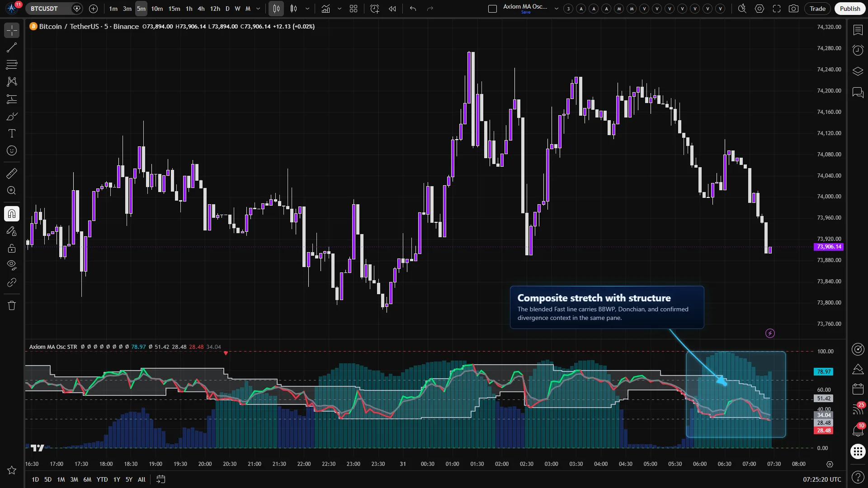Toggle hide all drawings eye icon
Screen dimensions: 868x488
point(12,265)
